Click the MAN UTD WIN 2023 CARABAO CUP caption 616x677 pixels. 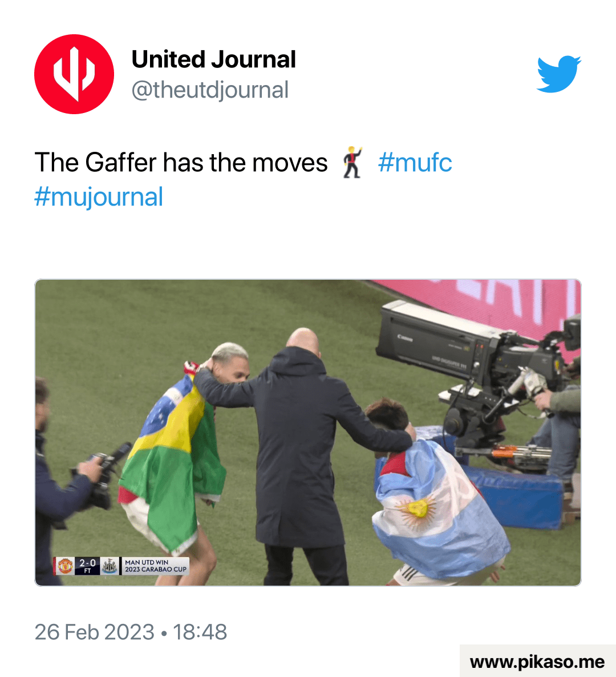[x=155, y=566]
